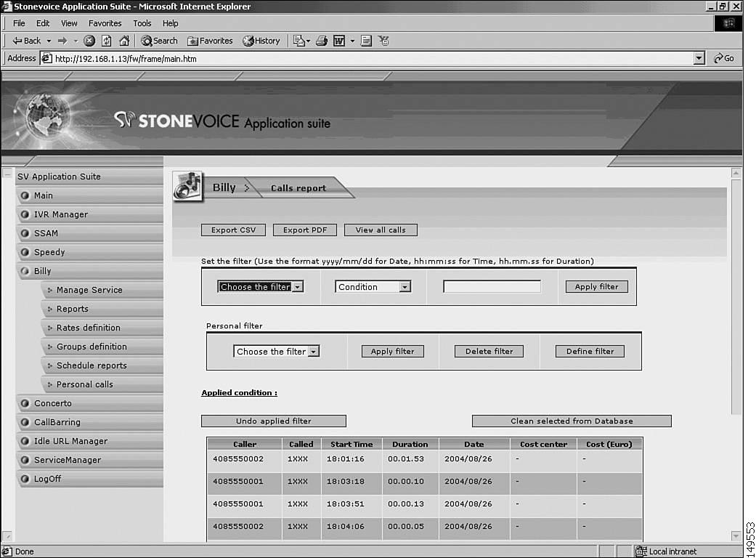Click the SSAM bullet icon
Viewport: 756px width, 558px height.
pos(25,233)
